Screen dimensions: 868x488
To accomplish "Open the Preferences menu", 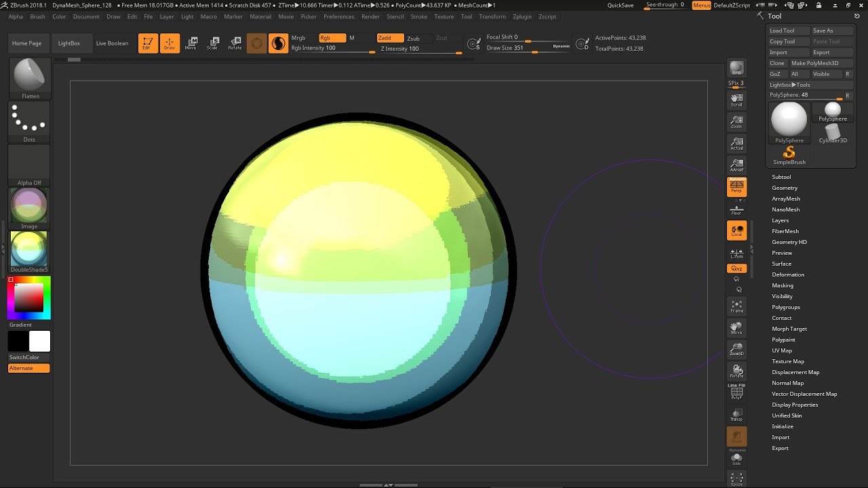I will coord(339,16).
